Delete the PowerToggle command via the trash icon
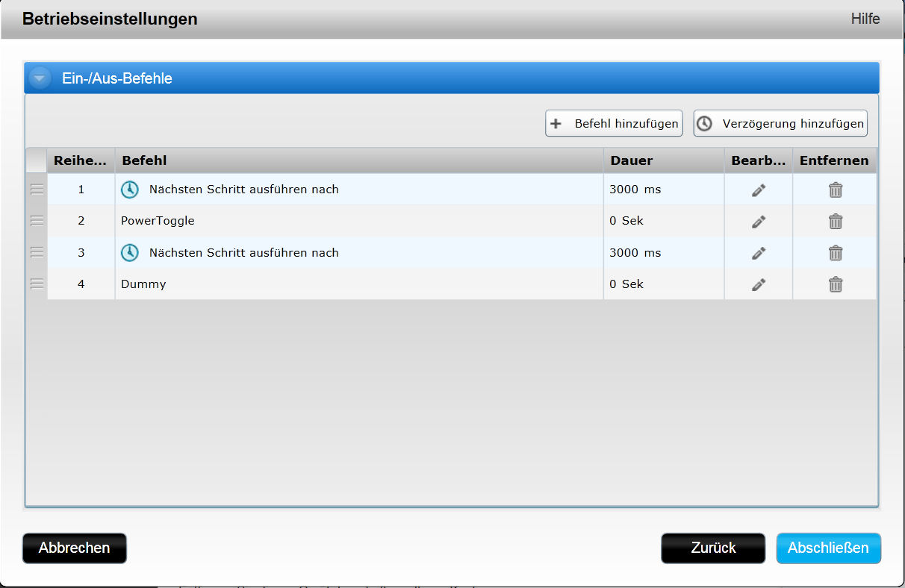The width and height of the screenshot is (905, 588). pos(836,222)
